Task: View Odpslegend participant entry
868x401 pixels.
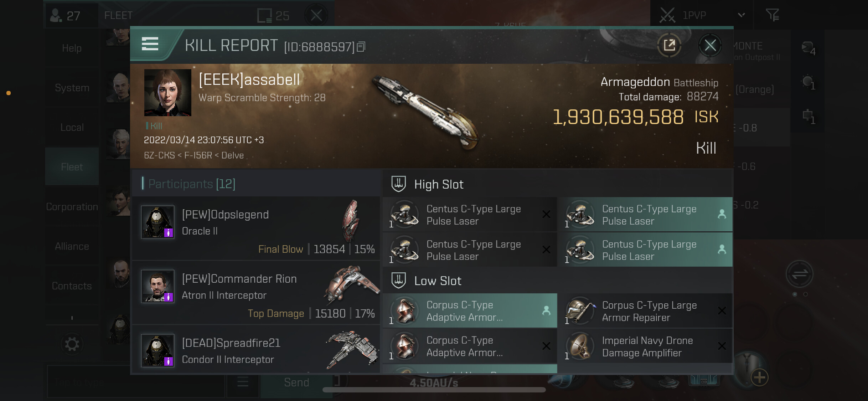Action: pos(256,228)
